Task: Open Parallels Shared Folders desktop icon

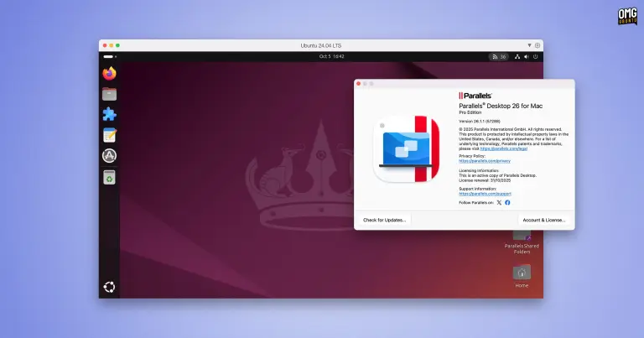Action: click(522, 242)
